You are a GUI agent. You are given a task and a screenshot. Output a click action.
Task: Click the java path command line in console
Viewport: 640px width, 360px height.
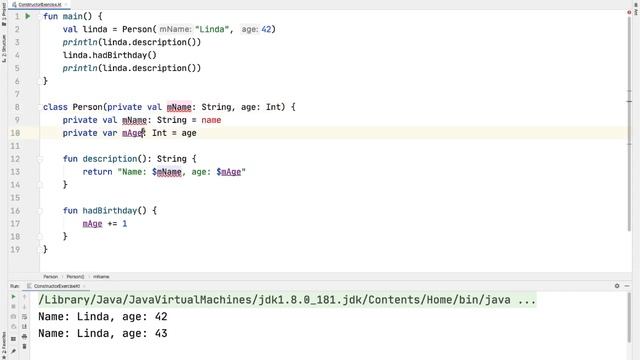click(287, 300)
